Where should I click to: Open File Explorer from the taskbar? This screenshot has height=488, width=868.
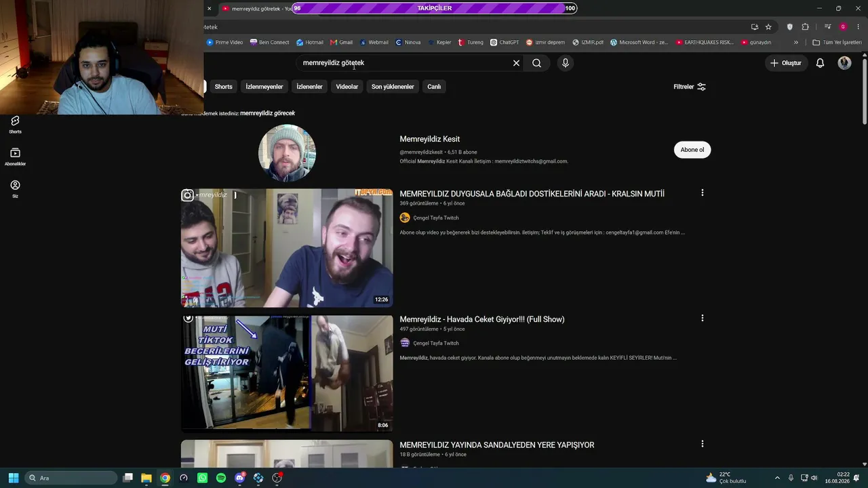pyautogui.click(x=146, y=478)
